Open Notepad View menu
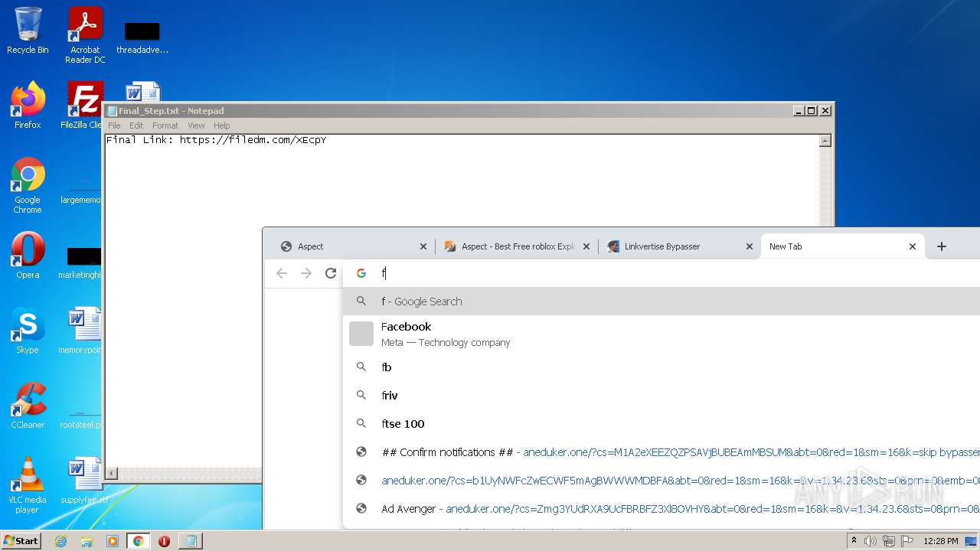Screen dimensions: 980x551 [196, 126]
